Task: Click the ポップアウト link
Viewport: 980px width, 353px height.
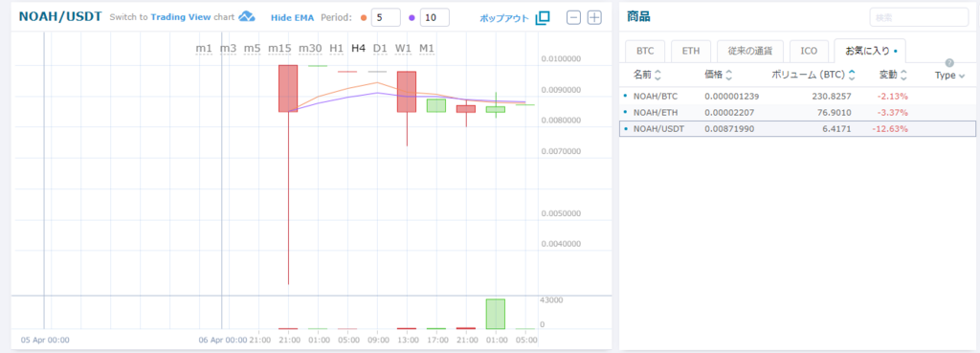Action: (503, 18)
